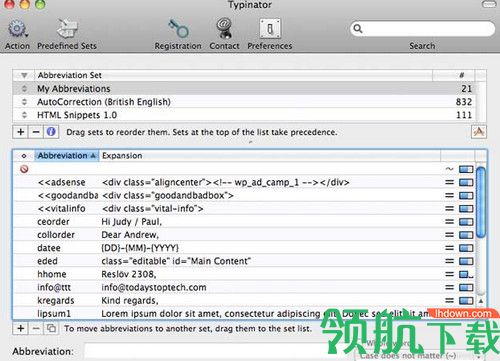Sort sets by Abbreviation Set column
This screenshot has width=500, height=361.
[x=233, y=75]
